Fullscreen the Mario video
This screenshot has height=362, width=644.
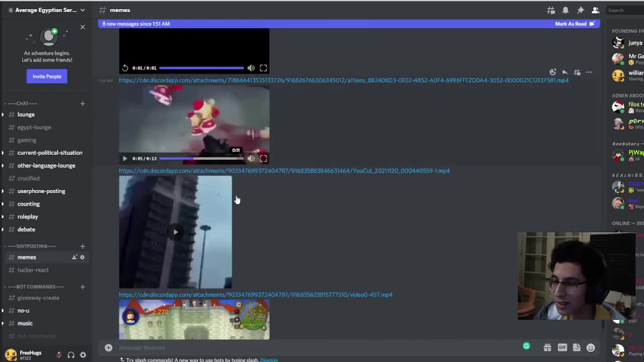[263, 158]
